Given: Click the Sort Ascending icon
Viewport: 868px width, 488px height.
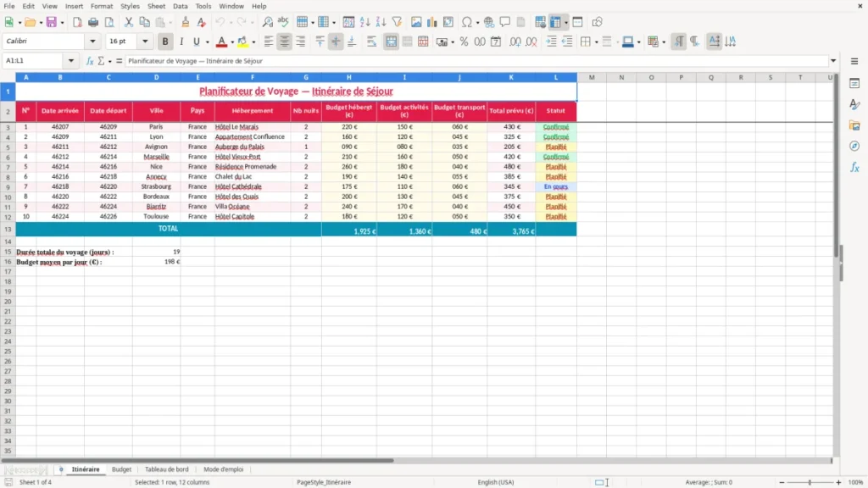Looking at the screenshot, I should (364, 22).
